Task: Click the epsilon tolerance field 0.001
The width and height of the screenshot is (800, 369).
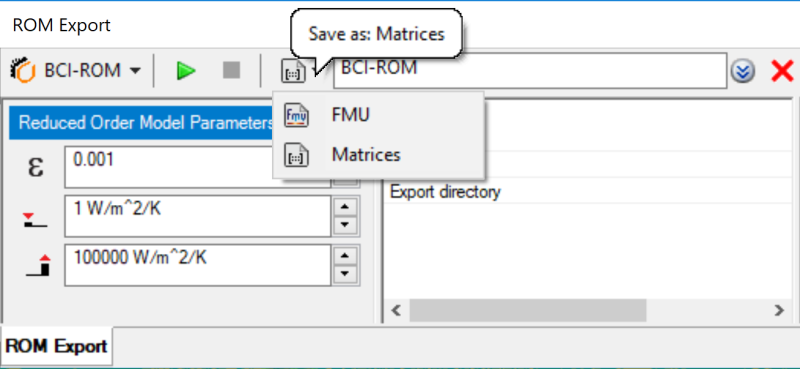Action: click(x=197, y=167)
